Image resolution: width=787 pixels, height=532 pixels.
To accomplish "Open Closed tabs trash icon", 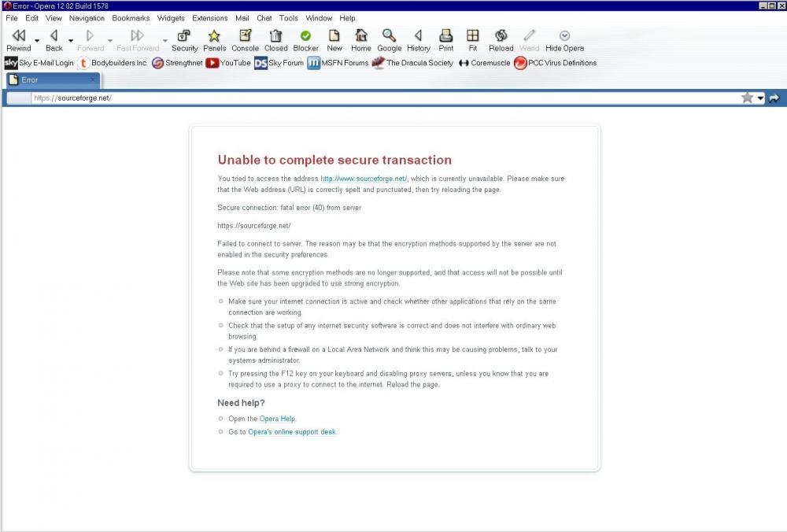I will click(x=275, y=35).
